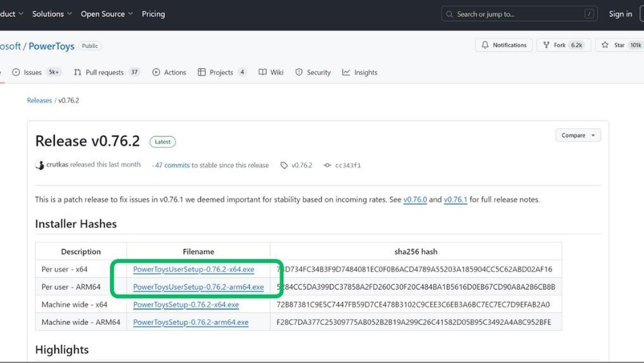This screenshot has height=363, width=644.
Task: Click the Filename column header
Action: (198, 251)
